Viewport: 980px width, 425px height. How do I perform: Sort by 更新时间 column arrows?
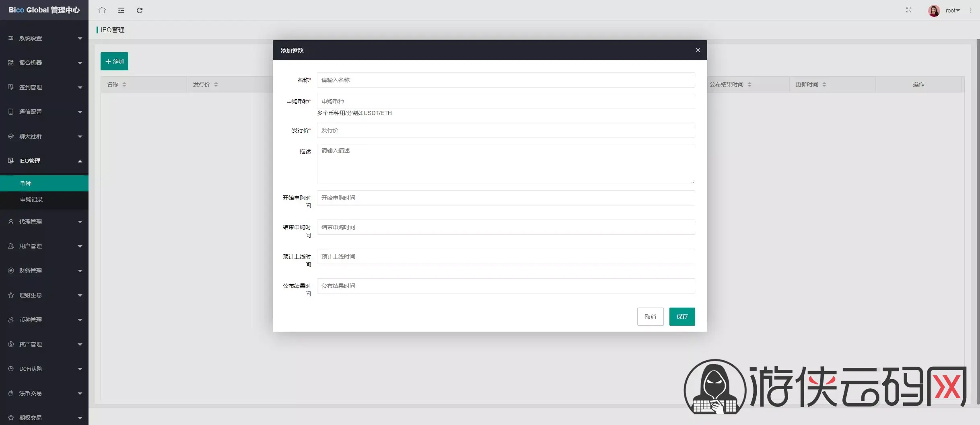(824, 84)
